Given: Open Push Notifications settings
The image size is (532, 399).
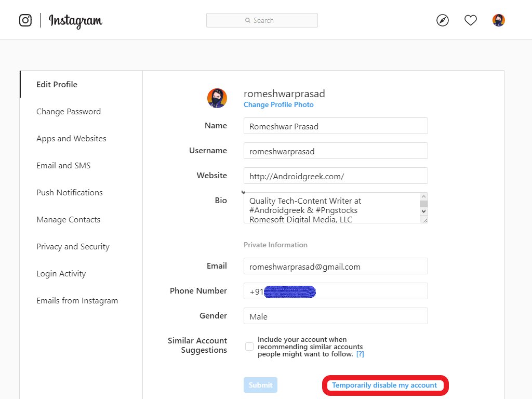Looking at the screenshot, I should click(70, 192).
